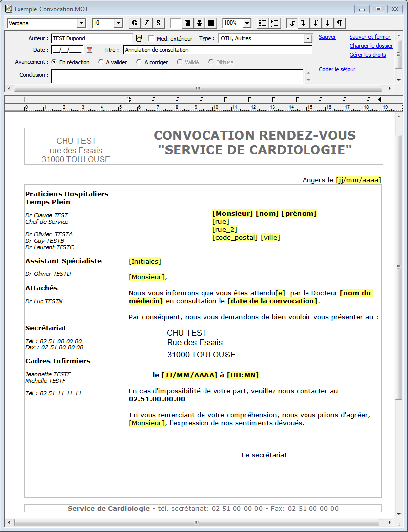Click the document vertical scrollbar thumb

399,267
